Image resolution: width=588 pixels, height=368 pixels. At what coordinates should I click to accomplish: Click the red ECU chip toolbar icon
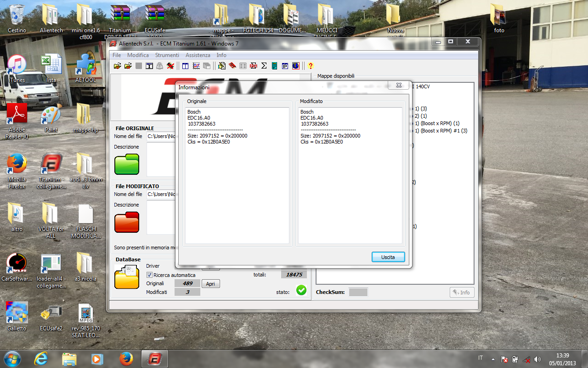tap(232, 66)
